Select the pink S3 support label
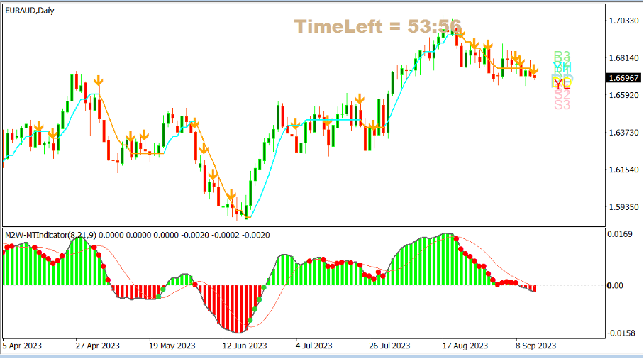 pos(562,104)
